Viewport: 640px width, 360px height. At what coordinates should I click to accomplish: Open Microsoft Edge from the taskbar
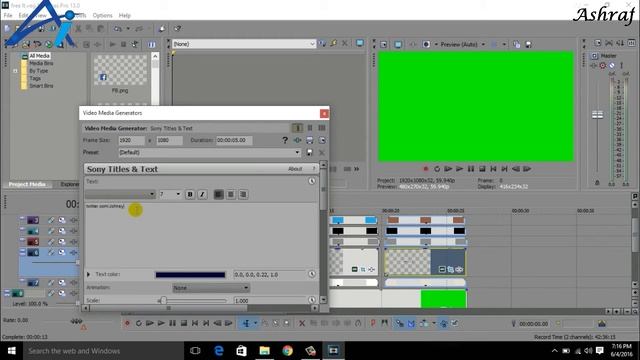coord(219,351)
